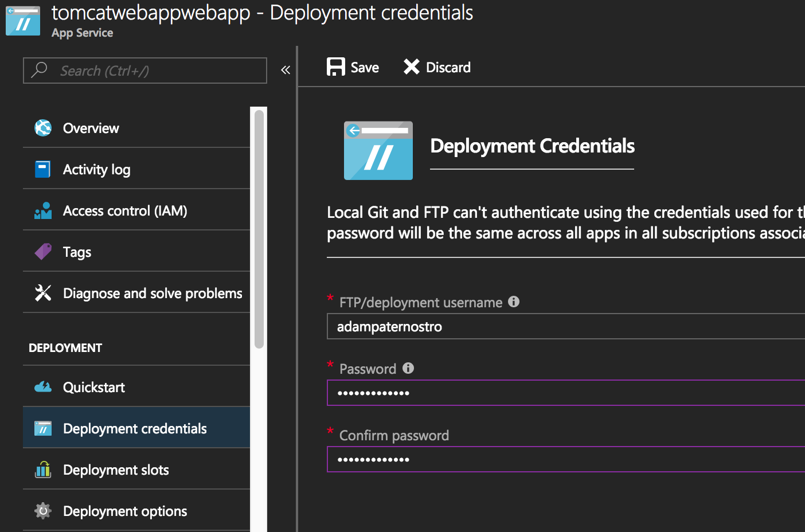Open Access control (IAM)
Viewport: 805px width, 532px height.
click(136, 210)
